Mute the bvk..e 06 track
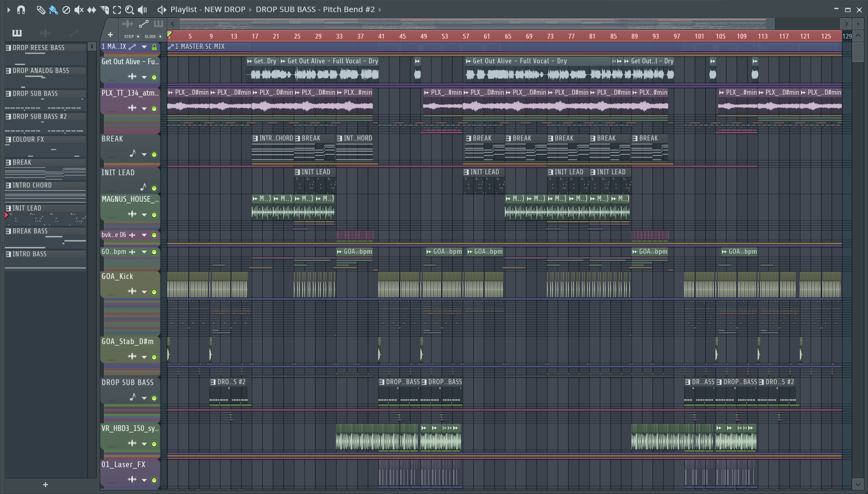Screen dimensions: 868x494 (154, 235)
